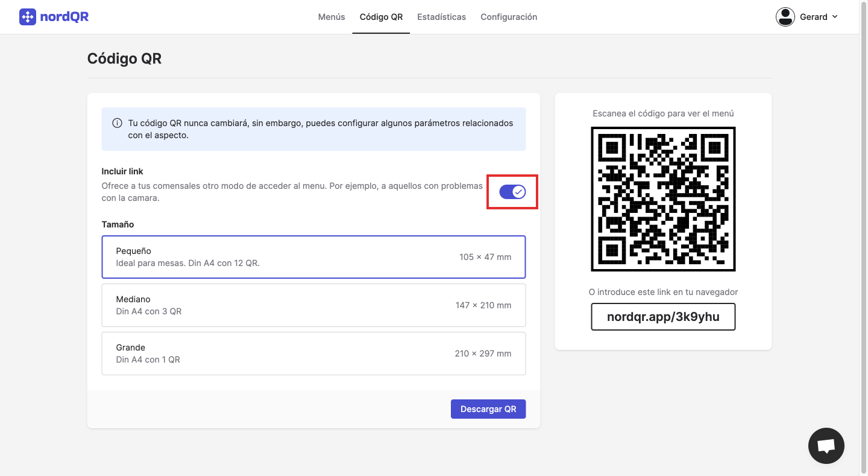The height and width of the screenshot is (476, 868).
Task: Click the 147 × 210 mm dimension text
Action: click(483, 305)
